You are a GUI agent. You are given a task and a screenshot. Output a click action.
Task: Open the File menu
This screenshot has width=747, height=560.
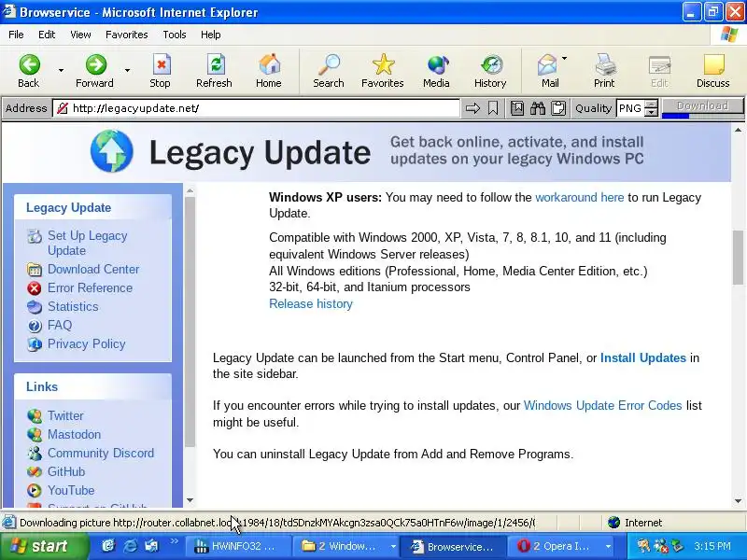(16, 35)
